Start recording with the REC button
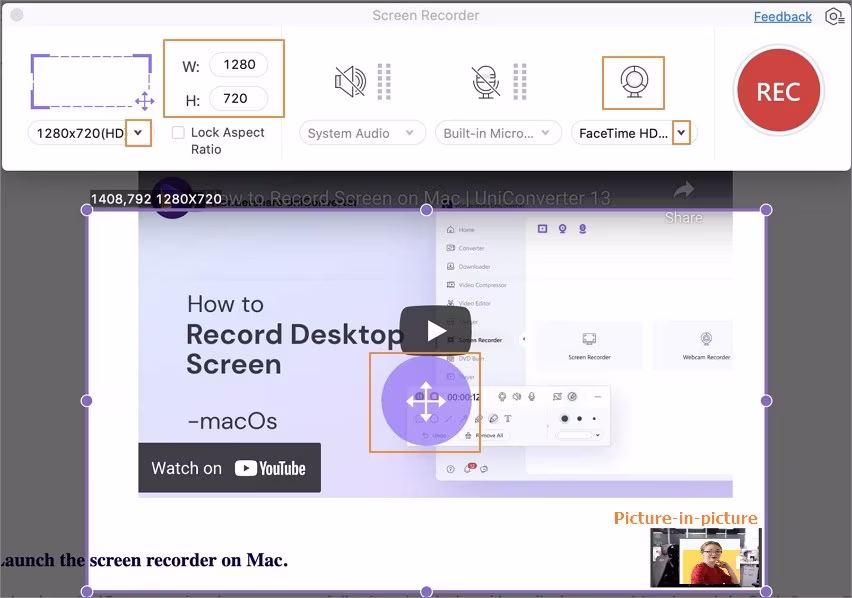 [x=779, y=90]
